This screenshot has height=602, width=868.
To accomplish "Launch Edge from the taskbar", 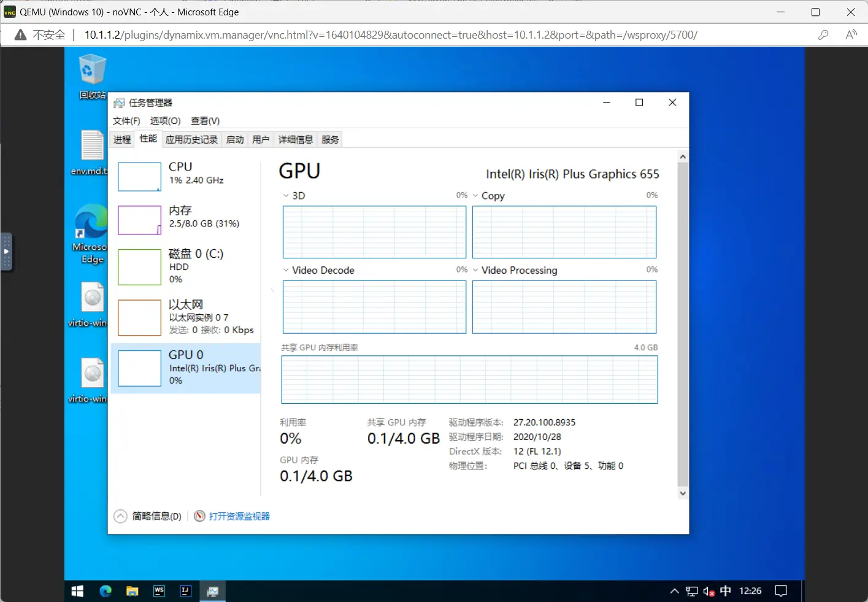I will click(x=106, y=591).
